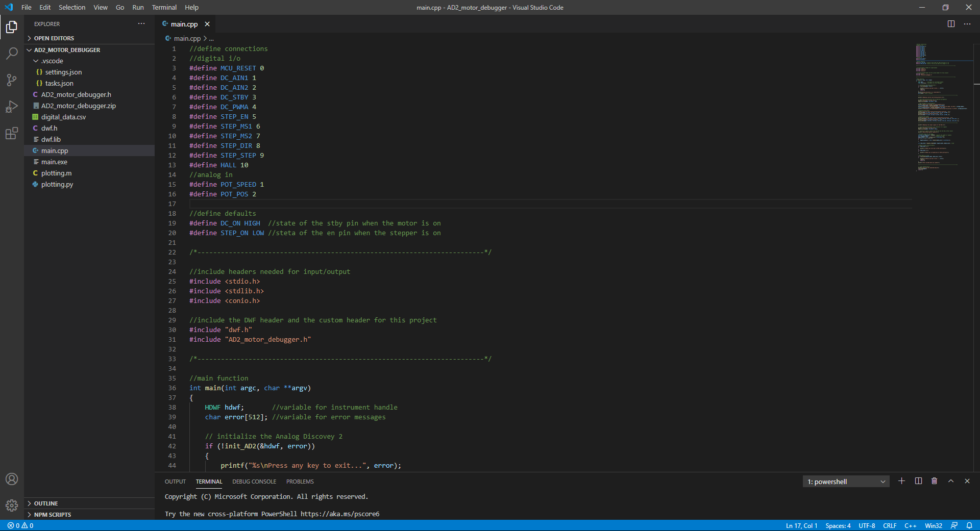Open digital_data.csv file

89,117
